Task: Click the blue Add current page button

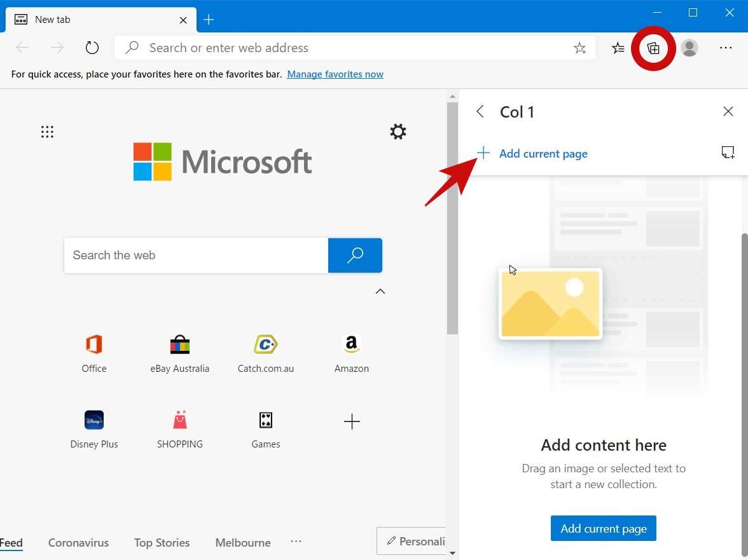Action: [x=604, y=528]
